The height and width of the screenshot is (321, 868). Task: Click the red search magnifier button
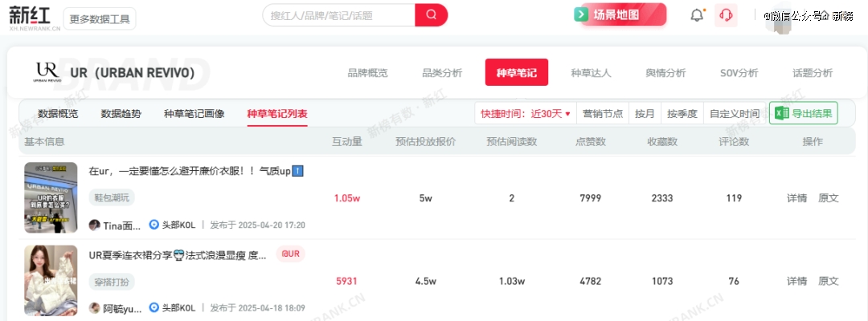click(x=432, y=15)
